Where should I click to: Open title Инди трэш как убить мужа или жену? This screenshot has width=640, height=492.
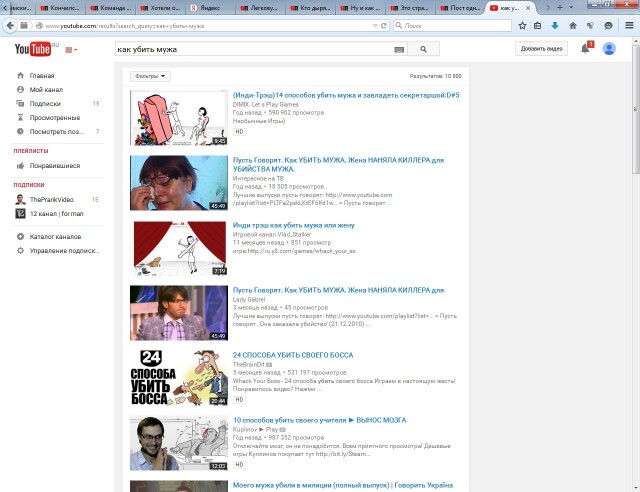(293, 225)
